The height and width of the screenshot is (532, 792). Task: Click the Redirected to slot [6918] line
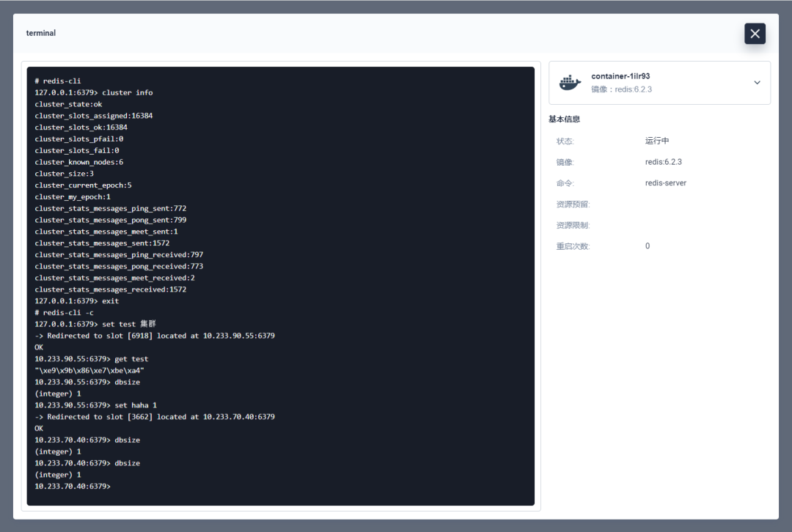coord(155,336)
